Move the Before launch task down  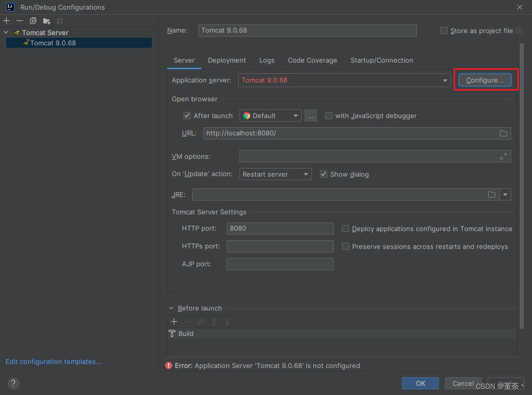[227, 321]
